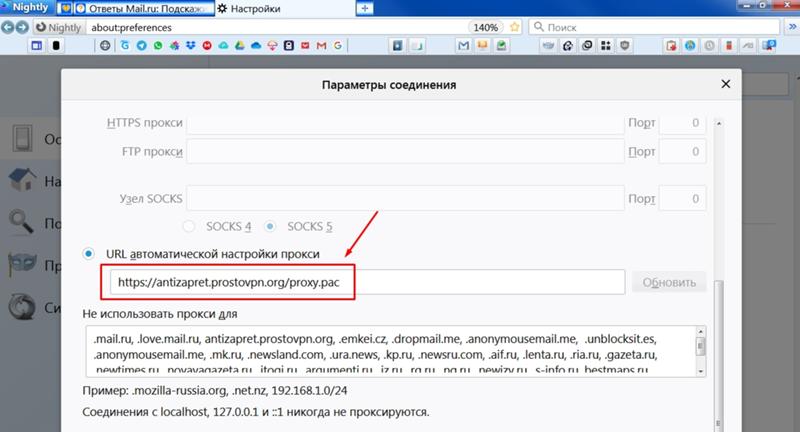The image size is (800, 432).
Task: Click the 'Не использовать прокси для' label
Action: click(160, 314)
